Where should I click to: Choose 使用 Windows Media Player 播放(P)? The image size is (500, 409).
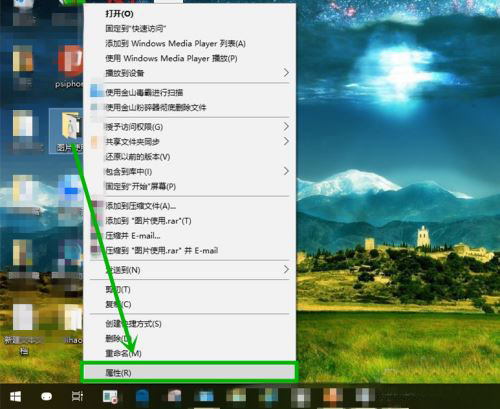(x=171, y=58)
